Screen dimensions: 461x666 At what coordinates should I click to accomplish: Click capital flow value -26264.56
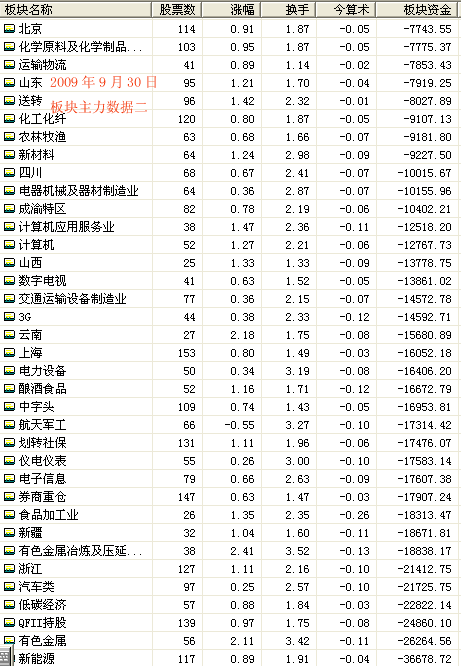[x=424, y=641]
